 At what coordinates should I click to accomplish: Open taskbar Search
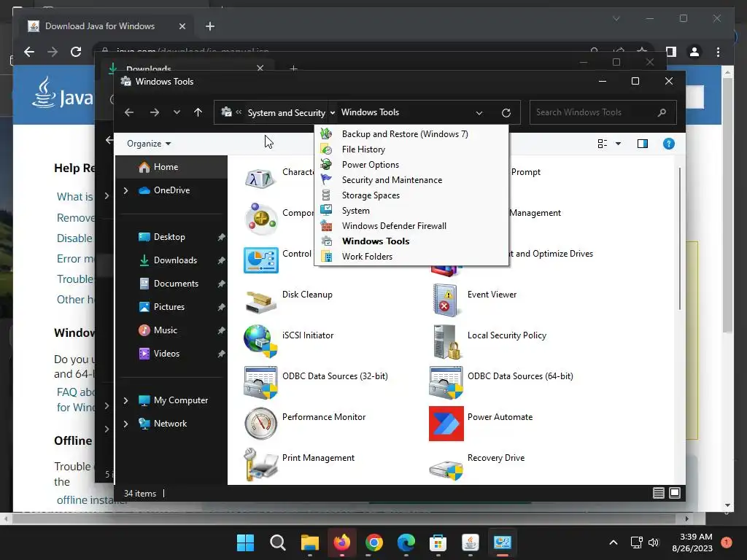(277, 542)
